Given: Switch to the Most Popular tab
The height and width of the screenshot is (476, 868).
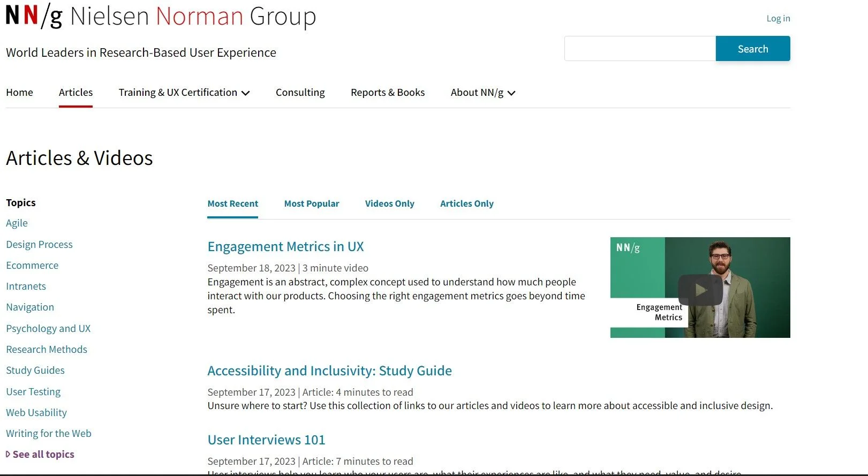Looking at the screenshot, I should click(312, 203).
